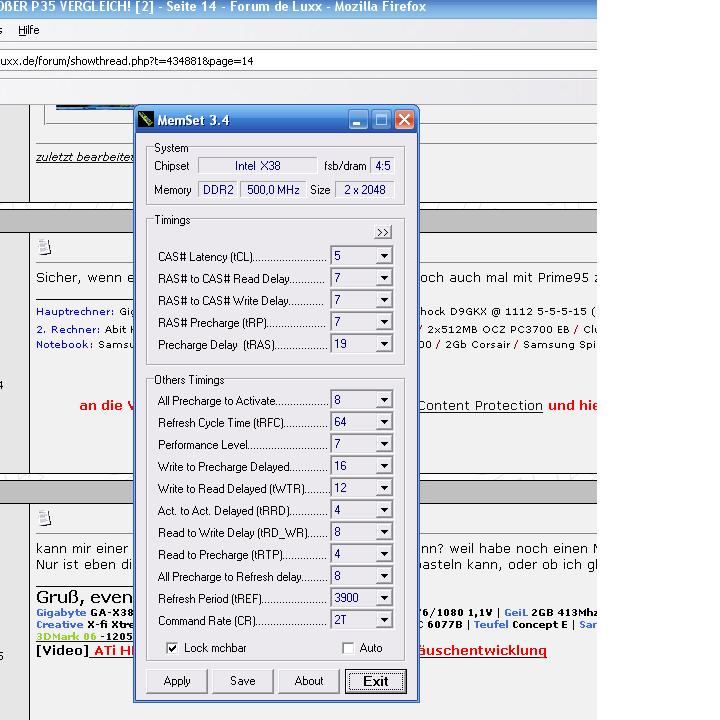Close the MemSet 3.4 window

coord(404,120)
